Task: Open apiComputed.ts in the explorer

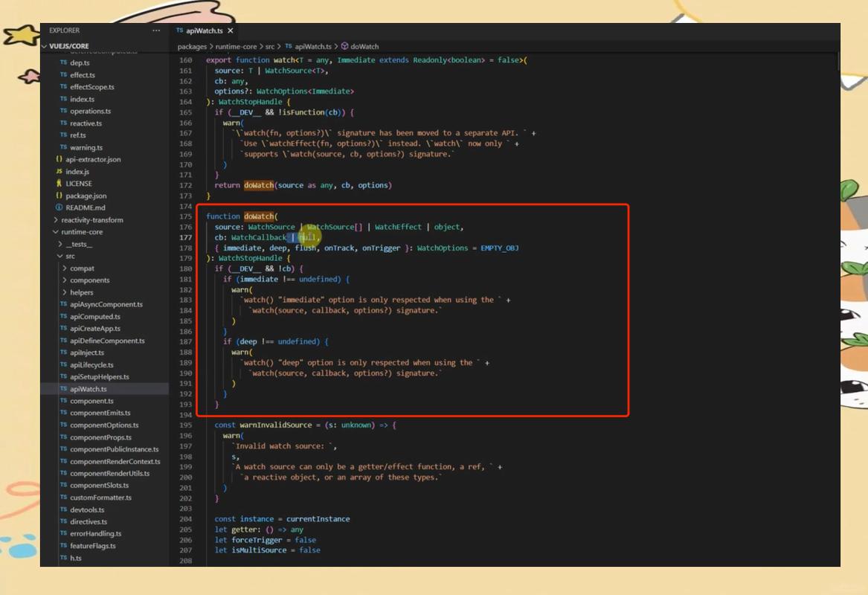Action: point(95,317)
